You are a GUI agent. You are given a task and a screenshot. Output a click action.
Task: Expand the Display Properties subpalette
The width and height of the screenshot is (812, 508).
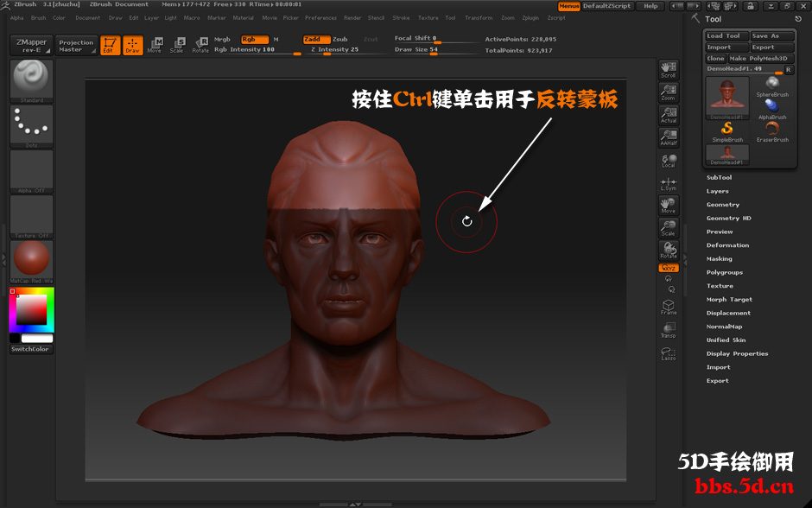(738, 353)
